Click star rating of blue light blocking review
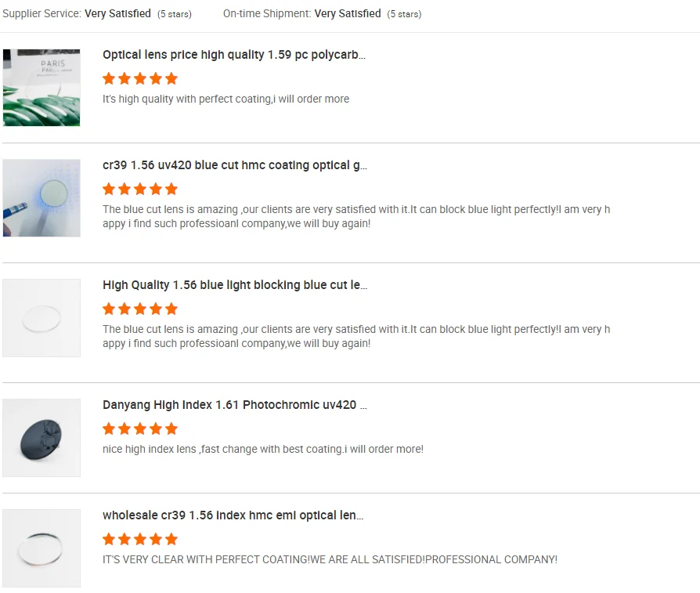The height and width of the screenshot is (593, 700). (140, 309)
